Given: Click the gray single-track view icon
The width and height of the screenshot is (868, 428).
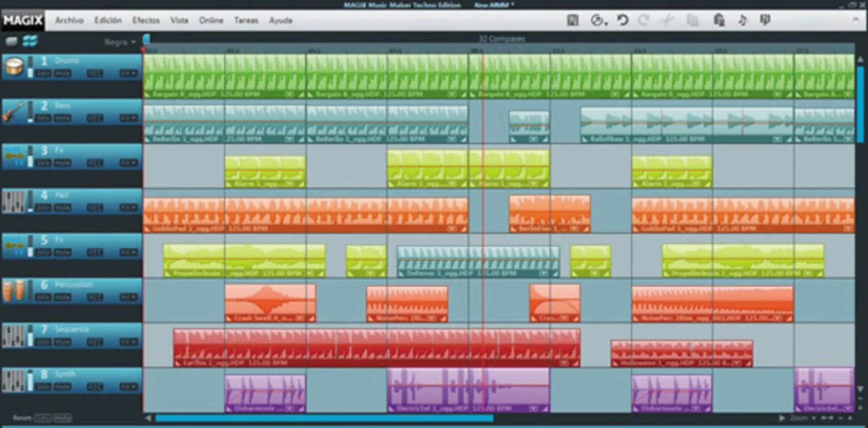Looking at the screenshot, I should click(x=11, y=41).
